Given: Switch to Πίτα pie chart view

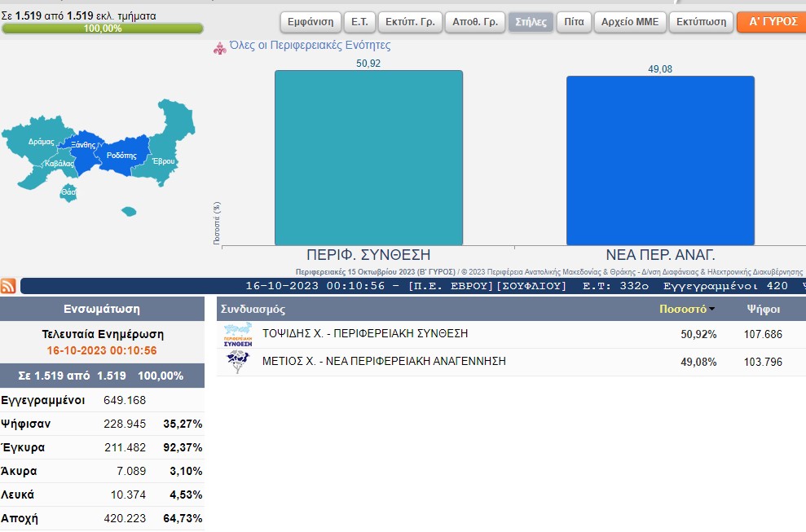Looking at the screenshot, I should 574,22.
